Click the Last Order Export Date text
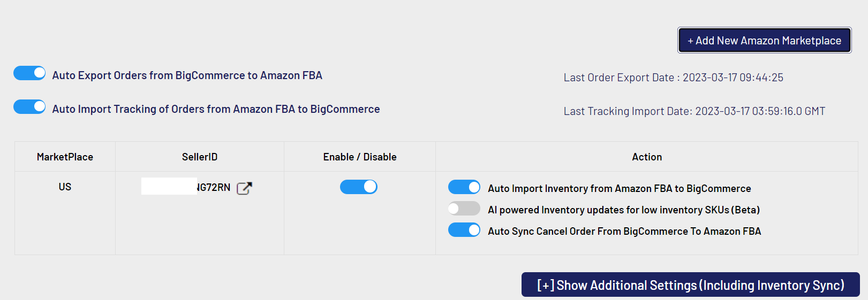 click(673, 78)
